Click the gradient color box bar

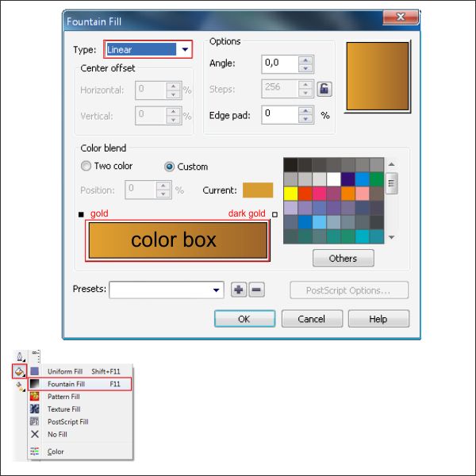coord(178,240)
